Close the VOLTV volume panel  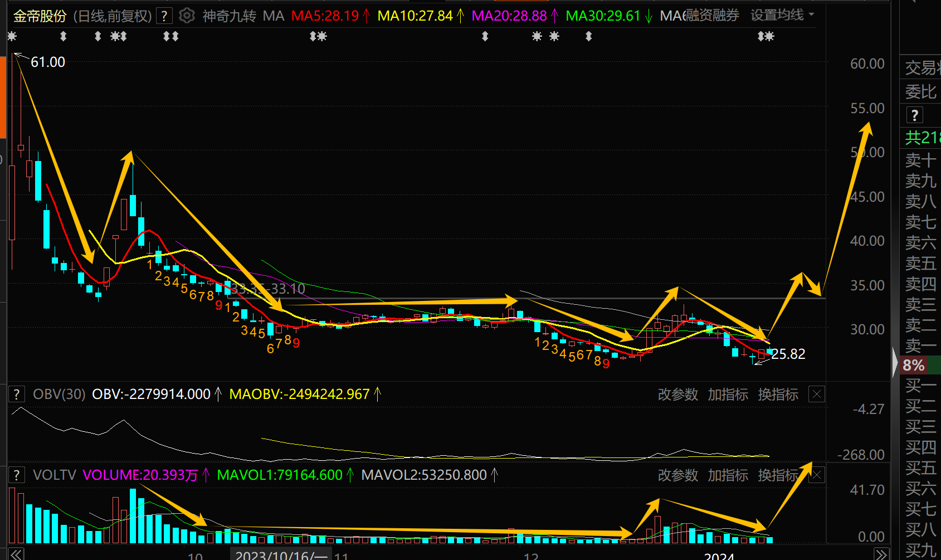[817, 475]
